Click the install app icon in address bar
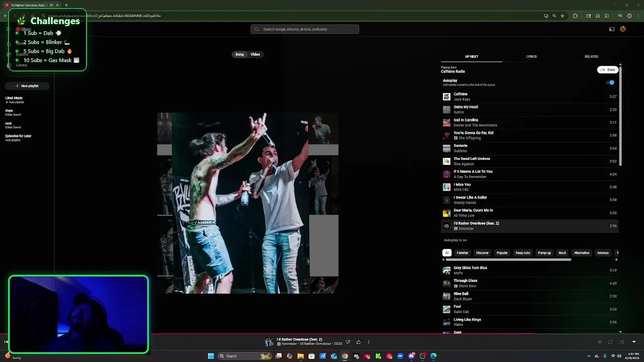The width and height of the screenshot is (644, 362). tap(546, 16)
